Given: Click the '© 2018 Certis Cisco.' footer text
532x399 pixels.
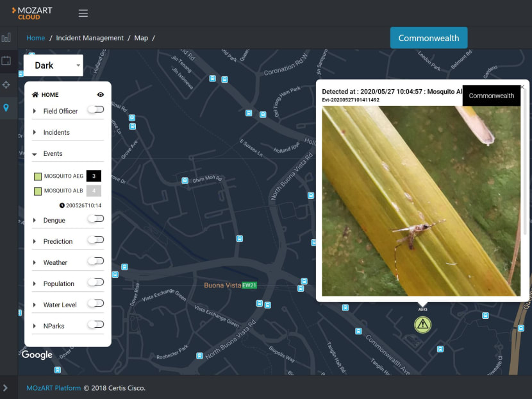Looking at the screenshot, I should (x=115, y=388).
